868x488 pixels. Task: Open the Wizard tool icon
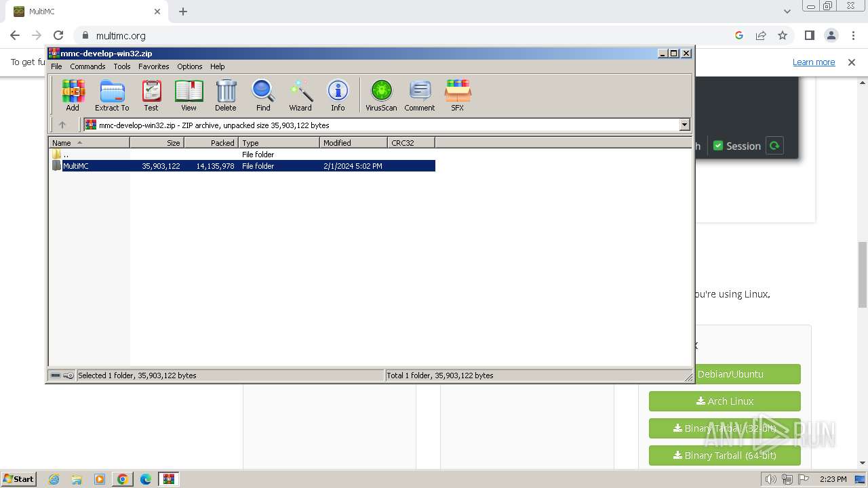click(x=300, y=95)
